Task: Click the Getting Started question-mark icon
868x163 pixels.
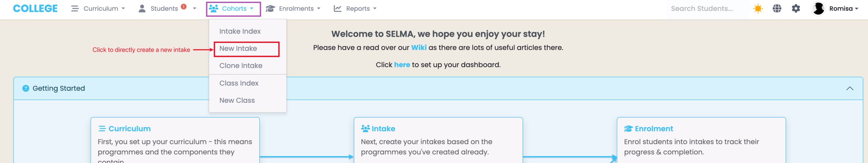Action: pos(26,88)
